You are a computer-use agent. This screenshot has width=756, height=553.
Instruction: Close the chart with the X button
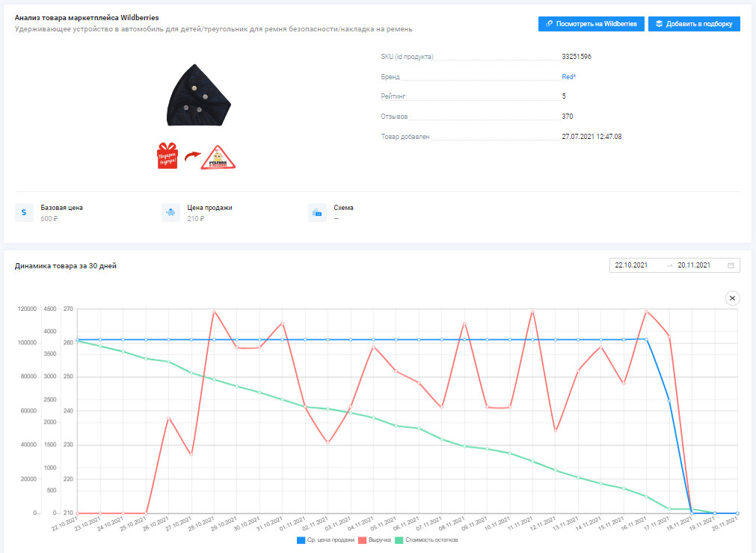(x=732, y=298)
